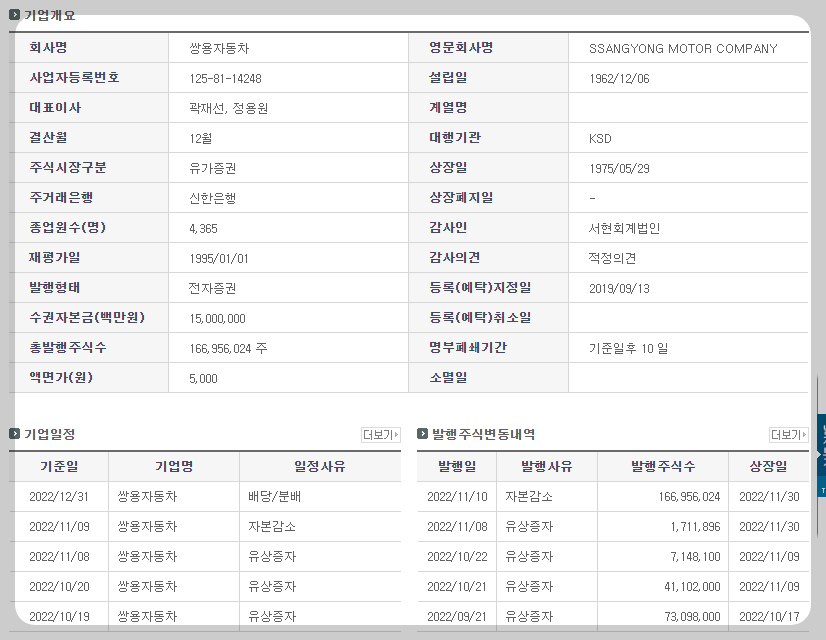826x640 pixels.
Task: Click 상장일 column header in share table
Action: click(769, 467)
